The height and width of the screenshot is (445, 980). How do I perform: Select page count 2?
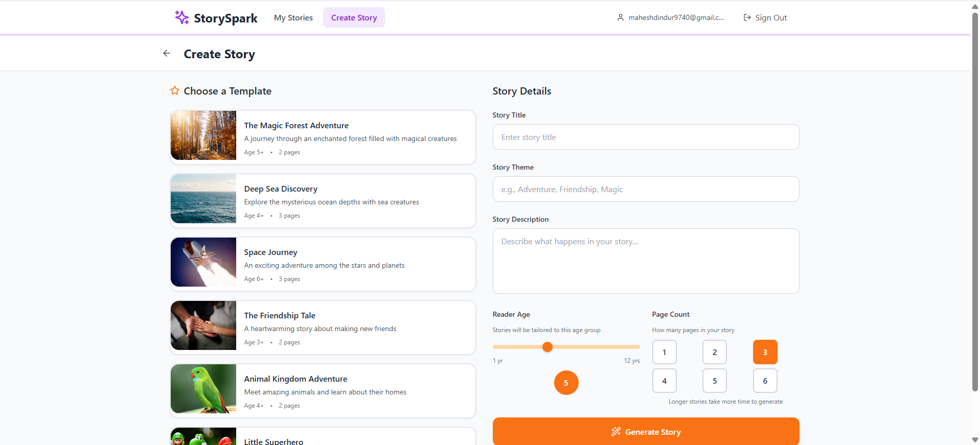pyautogui.click(x=715, y=352)
